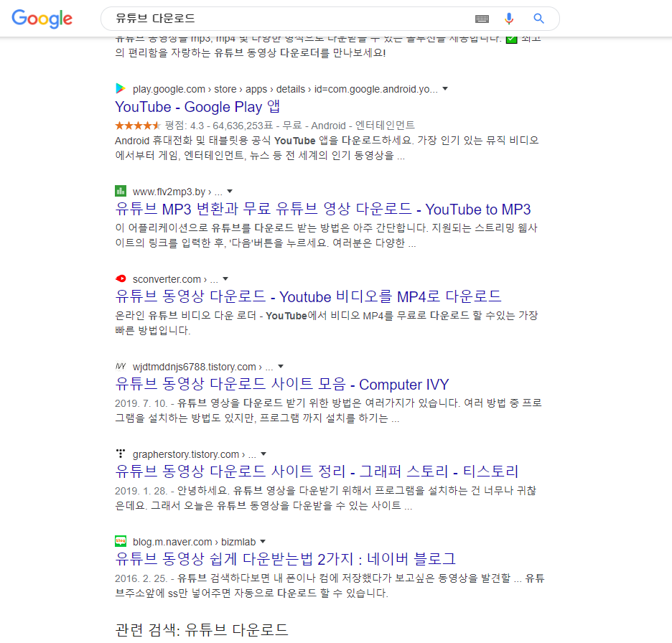Click the star rating of YouTube app
672x643 pixels.
click(138, 126)
